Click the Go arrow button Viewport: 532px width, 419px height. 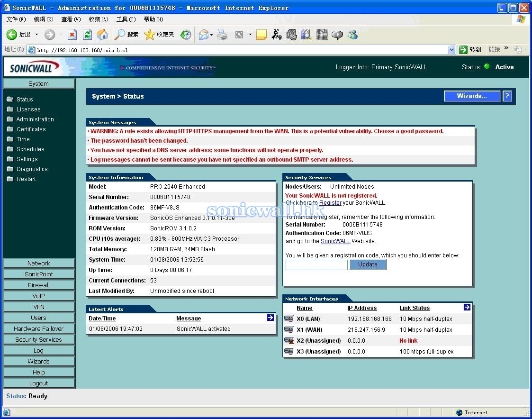point(463,50)
